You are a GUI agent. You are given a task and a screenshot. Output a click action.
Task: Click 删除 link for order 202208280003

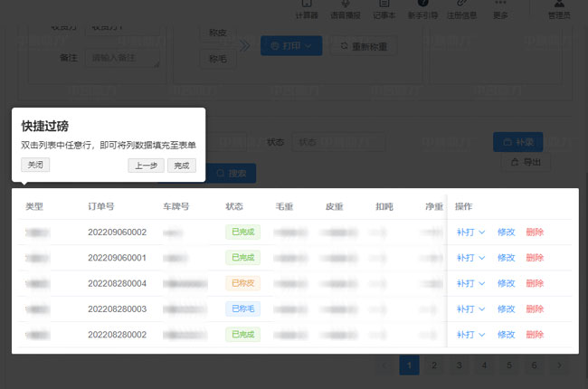coord(535,308)
